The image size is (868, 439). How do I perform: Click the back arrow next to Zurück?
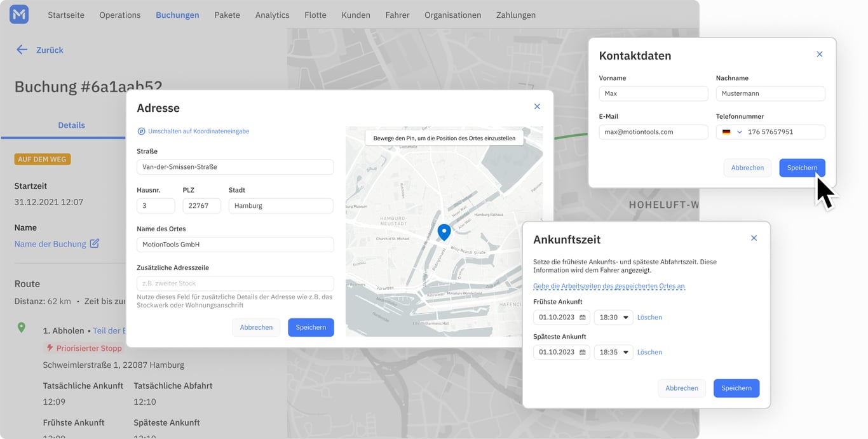(x=22, y=50)
